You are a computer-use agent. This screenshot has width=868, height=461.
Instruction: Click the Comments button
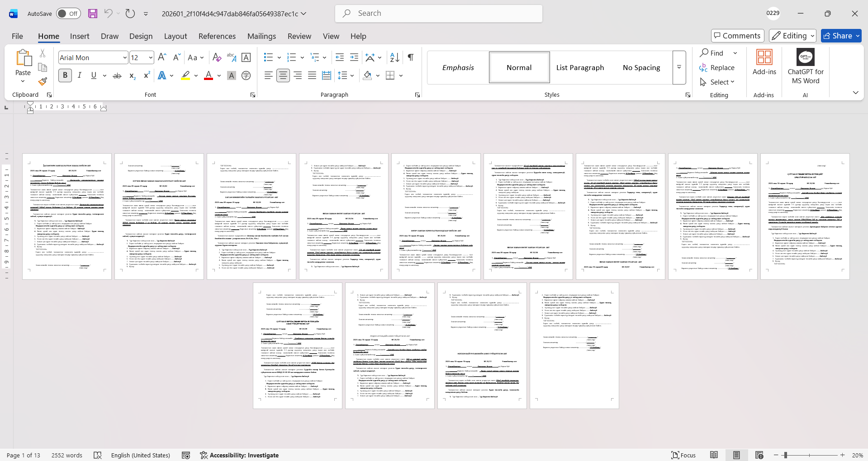click(x=737, y=36)
